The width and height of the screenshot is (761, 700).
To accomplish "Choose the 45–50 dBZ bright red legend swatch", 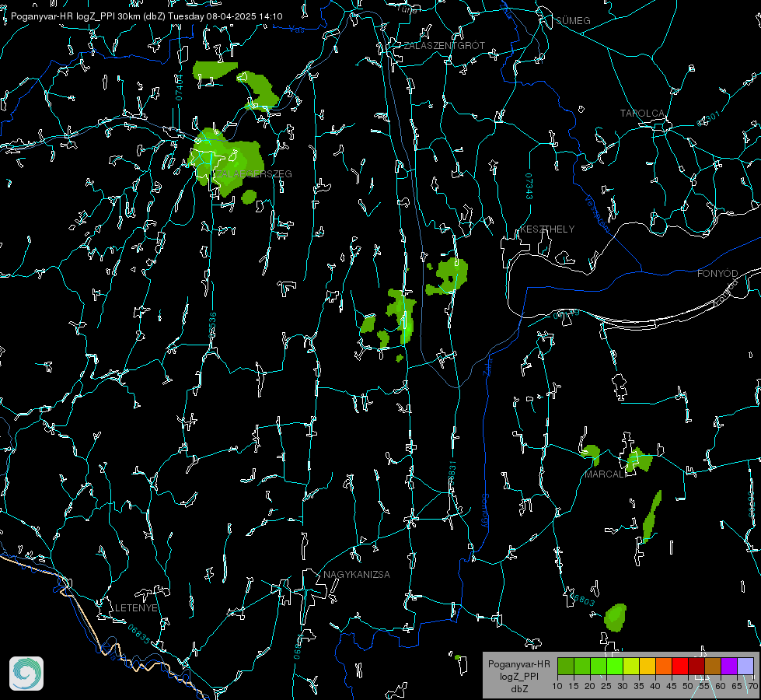I will 680,667.
